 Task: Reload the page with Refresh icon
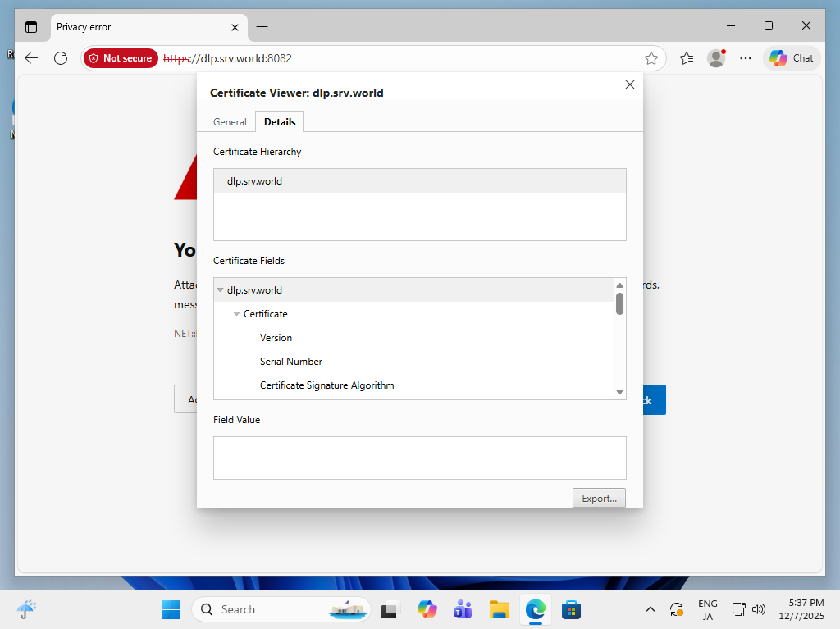click(61, 58)
